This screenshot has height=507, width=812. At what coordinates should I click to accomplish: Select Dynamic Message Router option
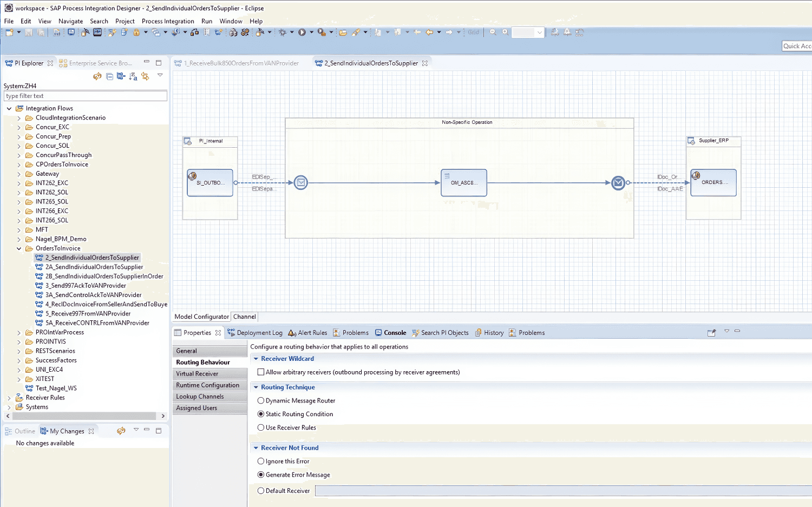pyautogui.click(x=261, y=400)
